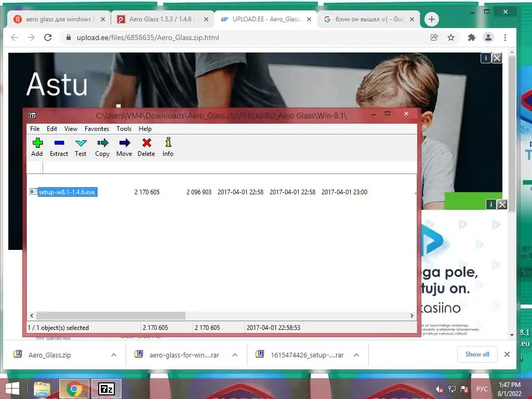Click the Action Center flag tray icon
This screenshot has height=399, width=532.
click(464, 389)
